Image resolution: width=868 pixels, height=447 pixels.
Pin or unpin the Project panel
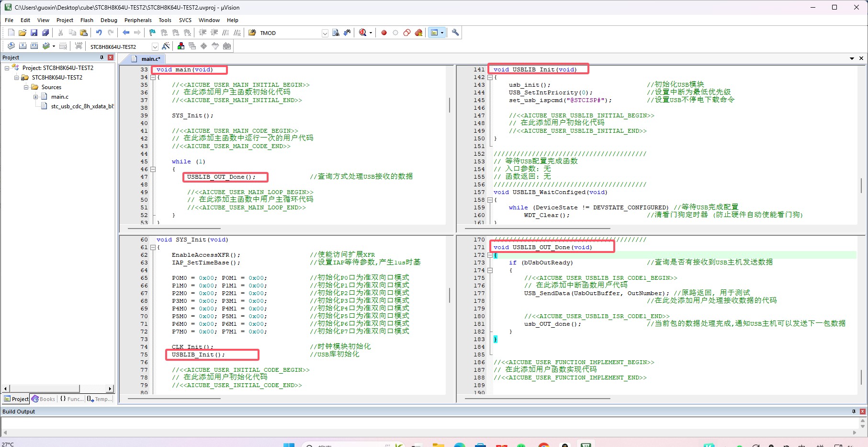point(101,57)
